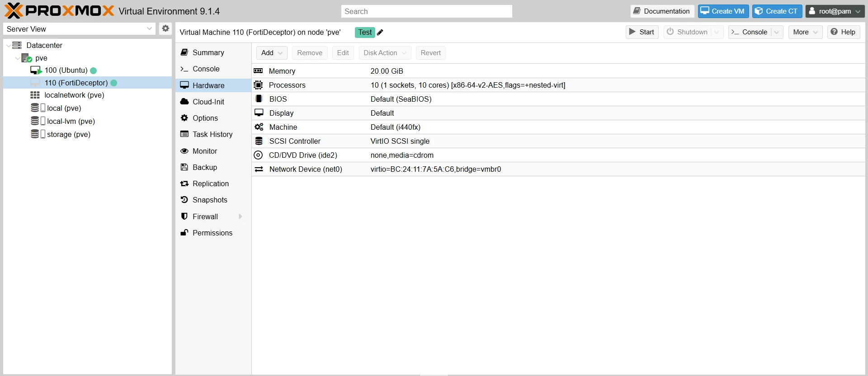The width and height of the screenshot is (868, 376).
Task: Select localnetwork (pve) in the tree
Action: tap(88, 95)
